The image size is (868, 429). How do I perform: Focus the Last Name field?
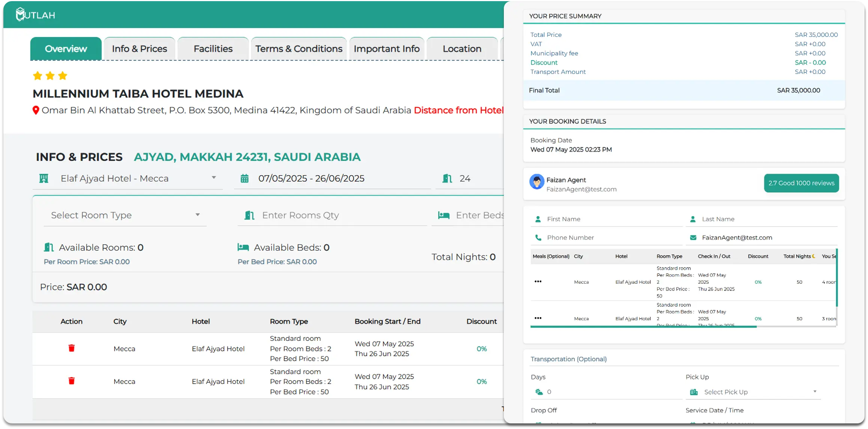(x=762, y=219)
